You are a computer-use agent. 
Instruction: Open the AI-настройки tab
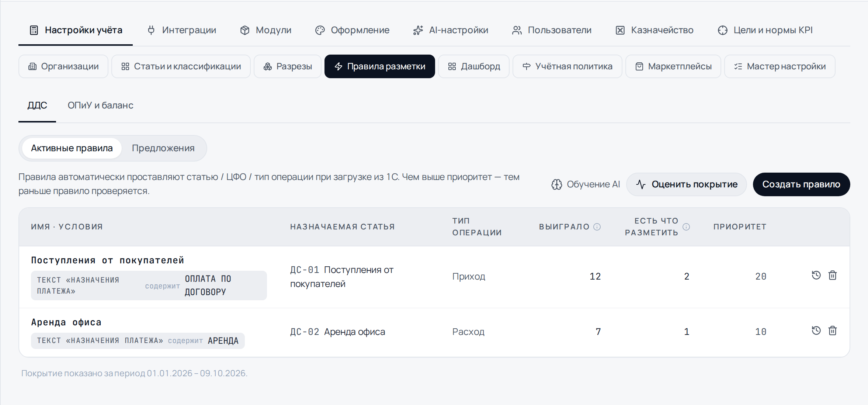(451, 30)
